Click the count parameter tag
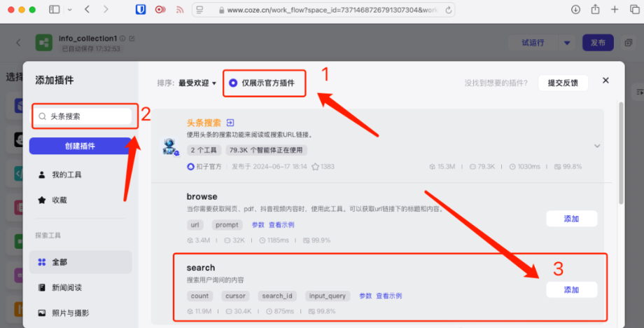This screenshot has height=328, width=644. tap(199, 296)
